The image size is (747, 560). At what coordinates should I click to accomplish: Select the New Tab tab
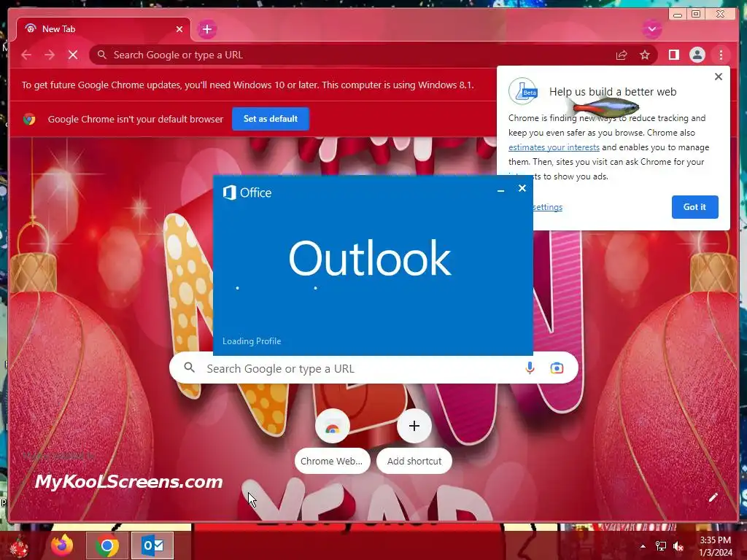[x=104, y=29]
